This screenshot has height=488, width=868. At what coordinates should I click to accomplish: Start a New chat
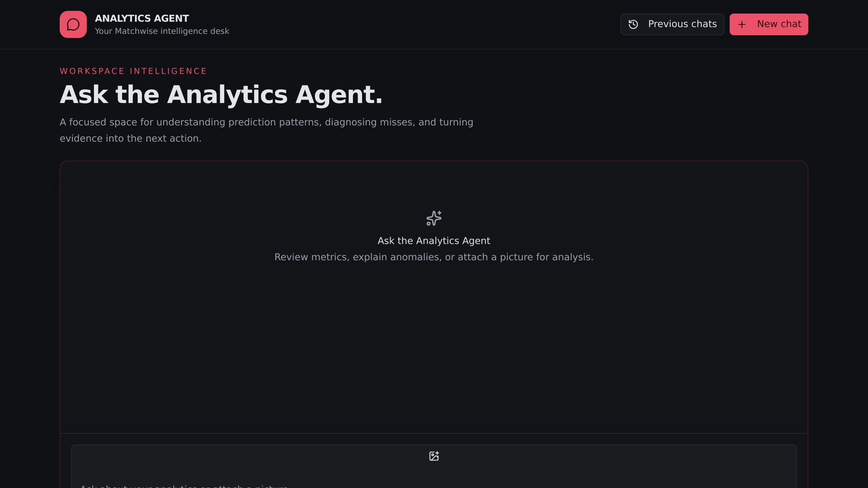point(769,24)
